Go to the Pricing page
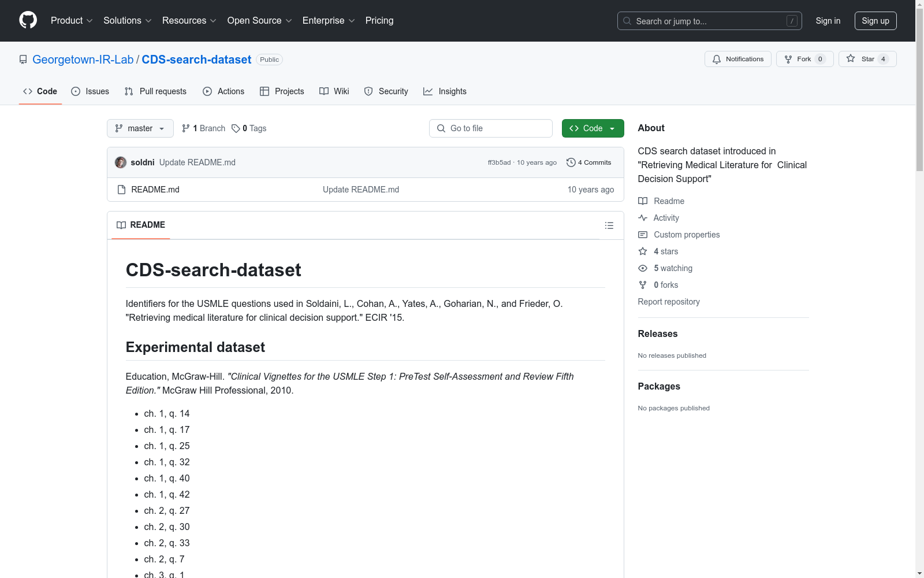 (379, 21)
